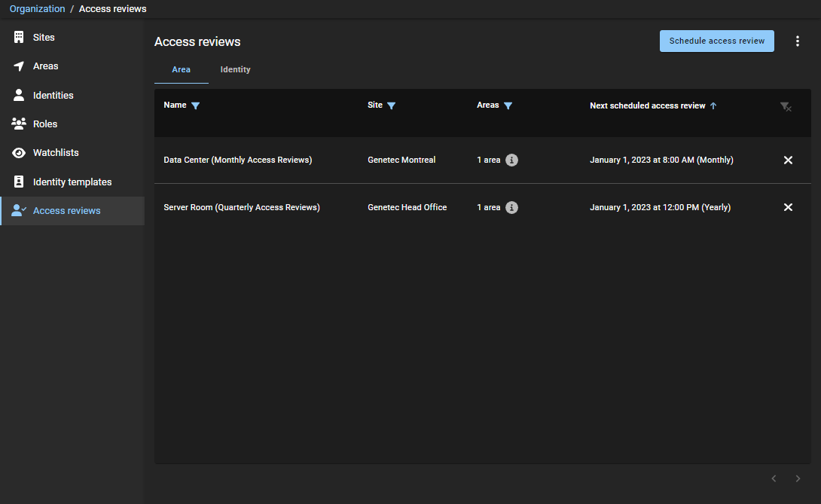Open Identity templates in the sidebar
Image resolution: width=821 pixels, height=504 pixels.
click(72, 182)
